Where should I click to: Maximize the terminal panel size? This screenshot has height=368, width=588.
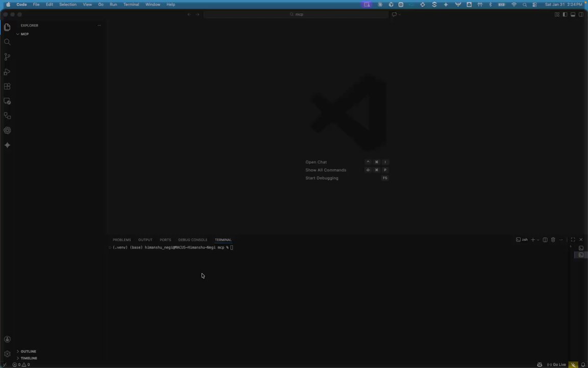[x=573, y=240]
